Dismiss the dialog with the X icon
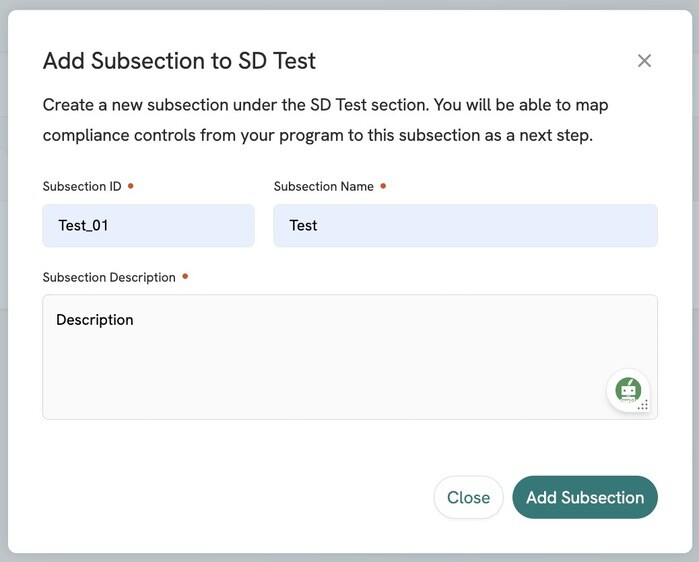 click(644, 61)
